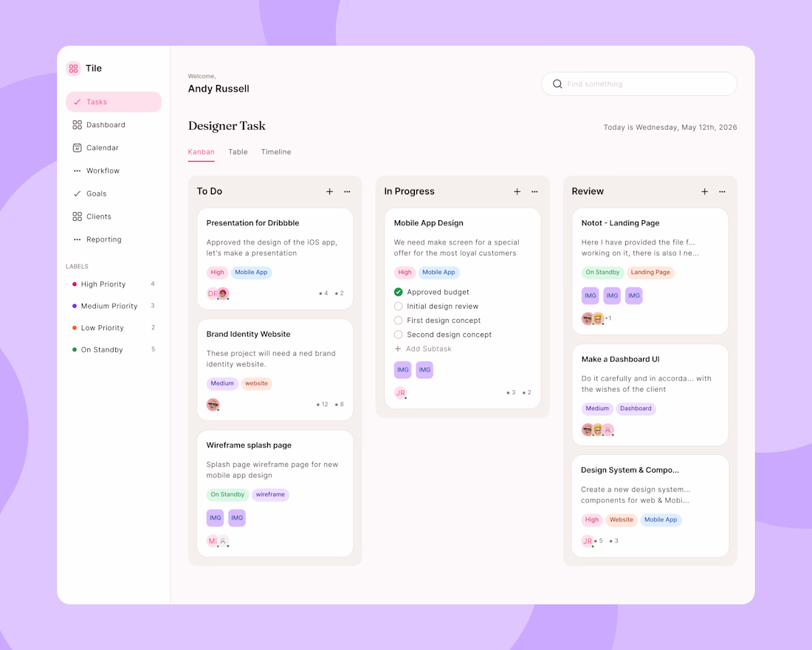Open second IMG attachment on Mobile App Design

tap(424, 369)
